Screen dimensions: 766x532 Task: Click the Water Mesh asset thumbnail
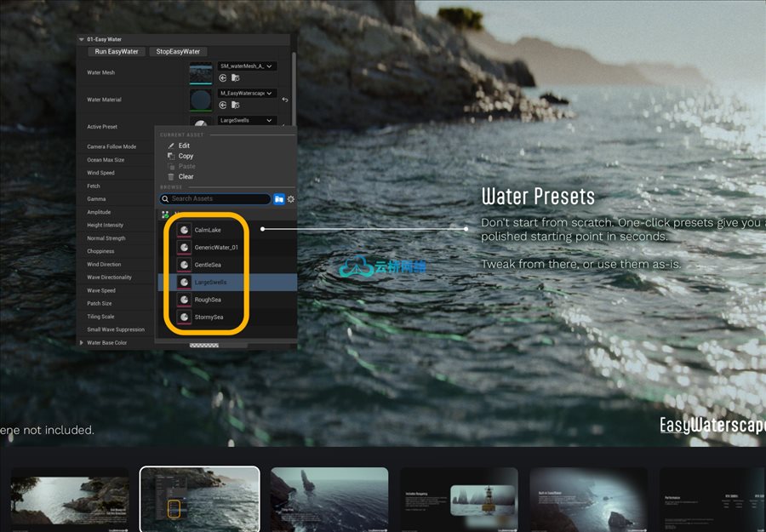tap(201, 73)
